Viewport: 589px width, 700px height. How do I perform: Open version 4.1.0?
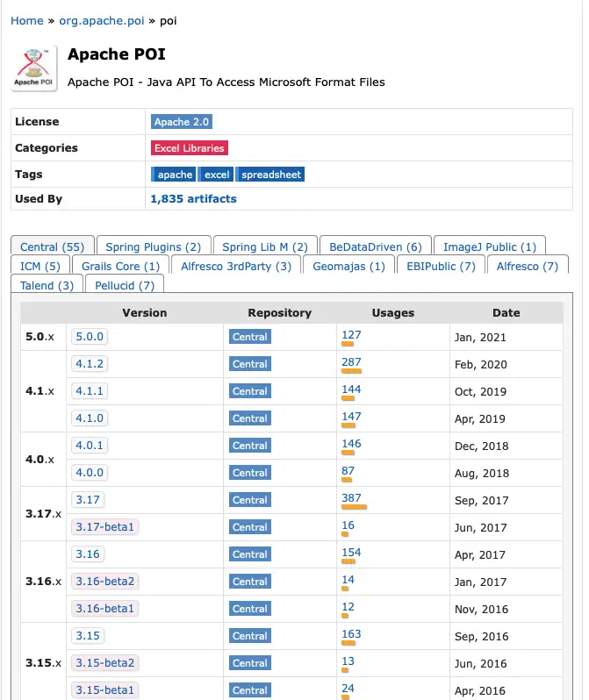90,418
